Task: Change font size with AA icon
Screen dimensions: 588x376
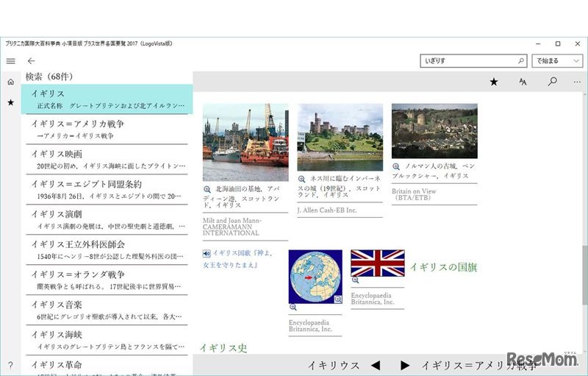Action: coord(523,82)
